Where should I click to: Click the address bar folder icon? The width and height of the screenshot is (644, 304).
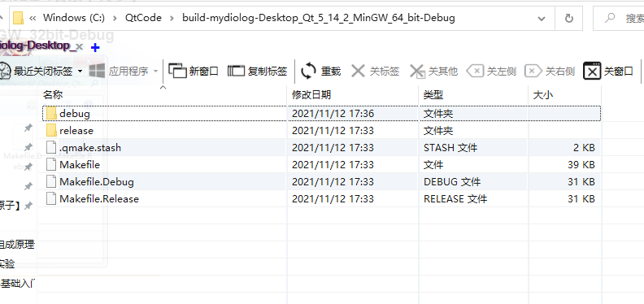[18, 18]
